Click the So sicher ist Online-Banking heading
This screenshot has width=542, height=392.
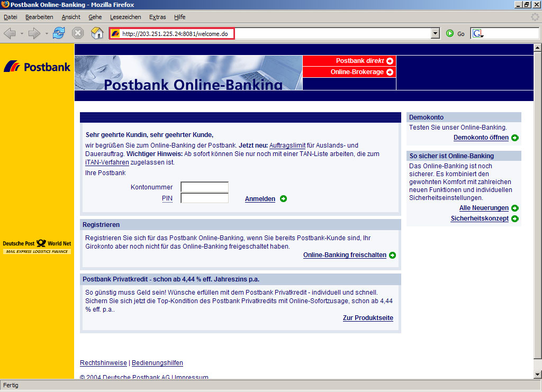tap(451, 156)
